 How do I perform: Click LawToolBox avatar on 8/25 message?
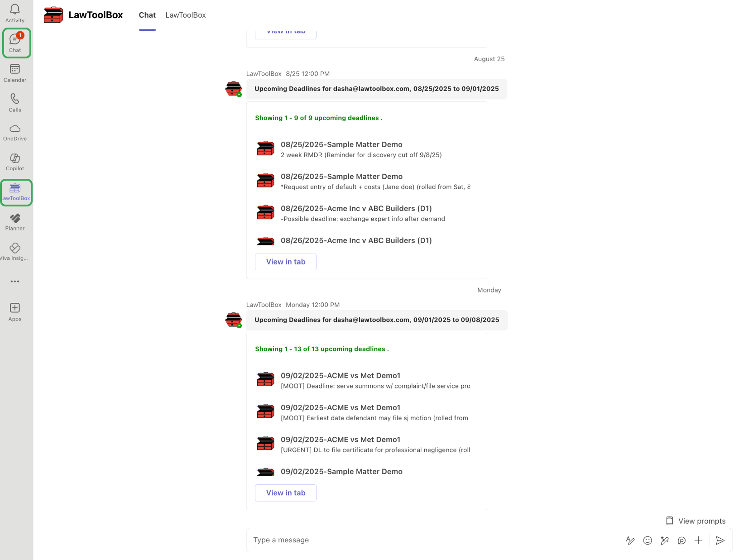tap(234, 89)
